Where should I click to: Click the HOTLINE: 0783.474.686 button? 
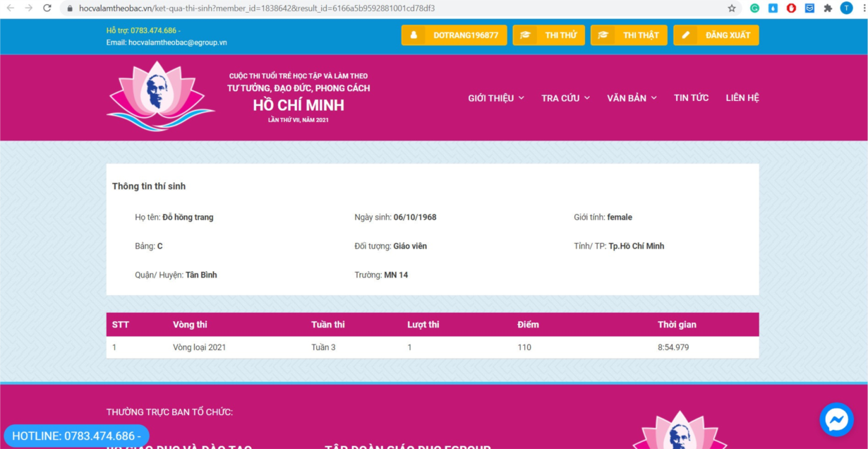click(x=76, y=436)
